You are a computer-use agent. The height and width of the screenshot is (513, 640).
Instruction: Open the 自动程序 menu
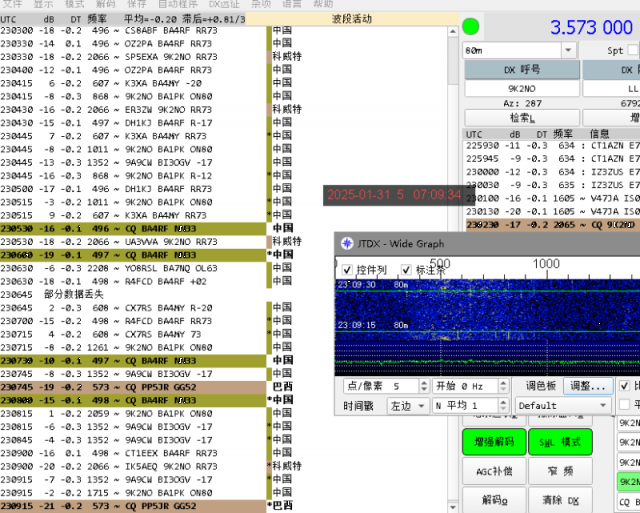click(x=178, y=4)
